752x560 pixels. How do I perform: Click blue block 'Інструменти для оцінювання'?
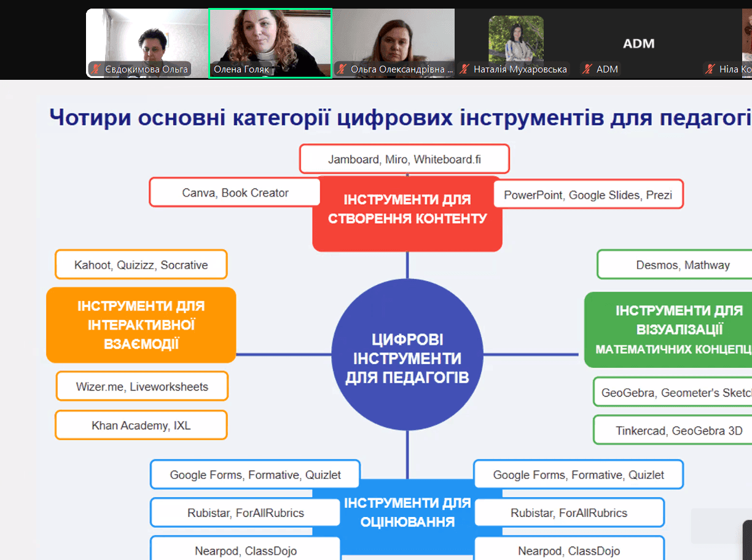(407, 516)
